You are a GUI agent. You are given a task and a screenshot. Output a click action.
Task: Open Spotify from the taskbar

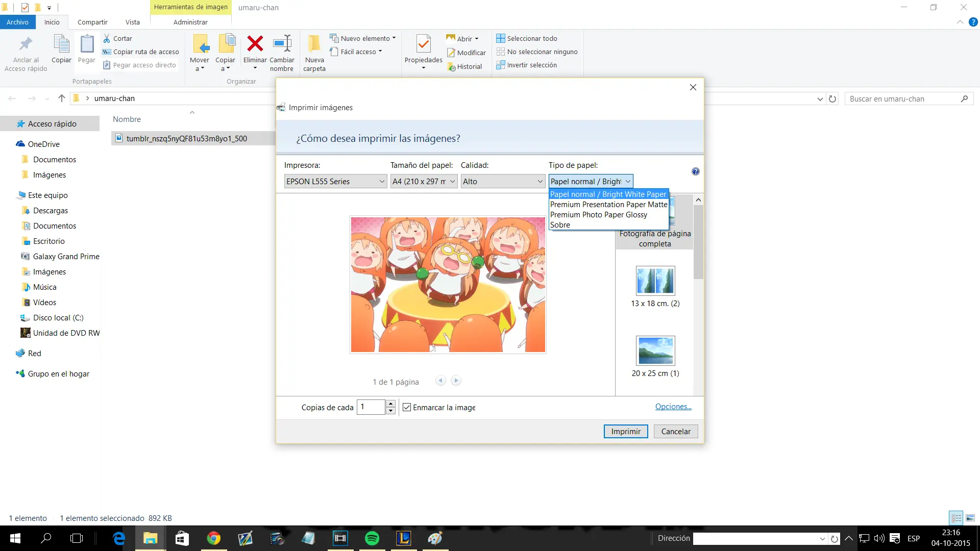[x=372, y=538]
